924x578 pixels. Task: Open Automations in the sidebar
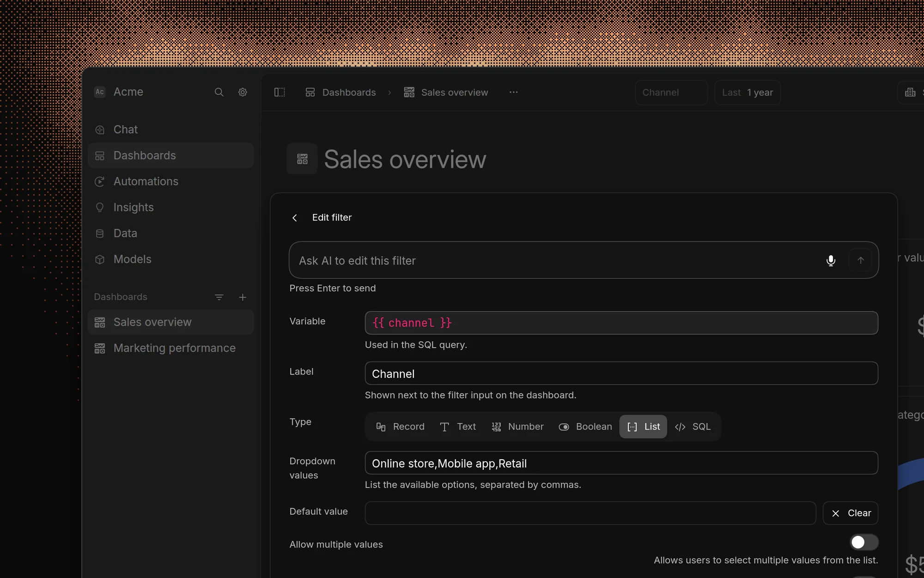pos(170,181)
